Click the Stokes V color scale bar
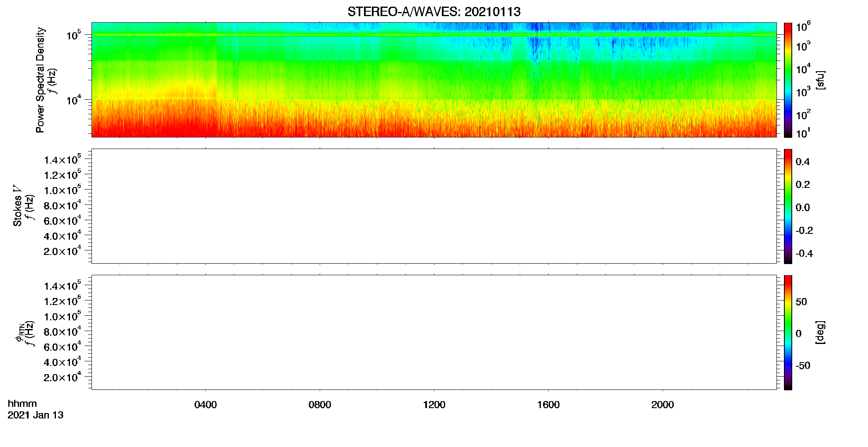868x447 pixels. point(788,206)
